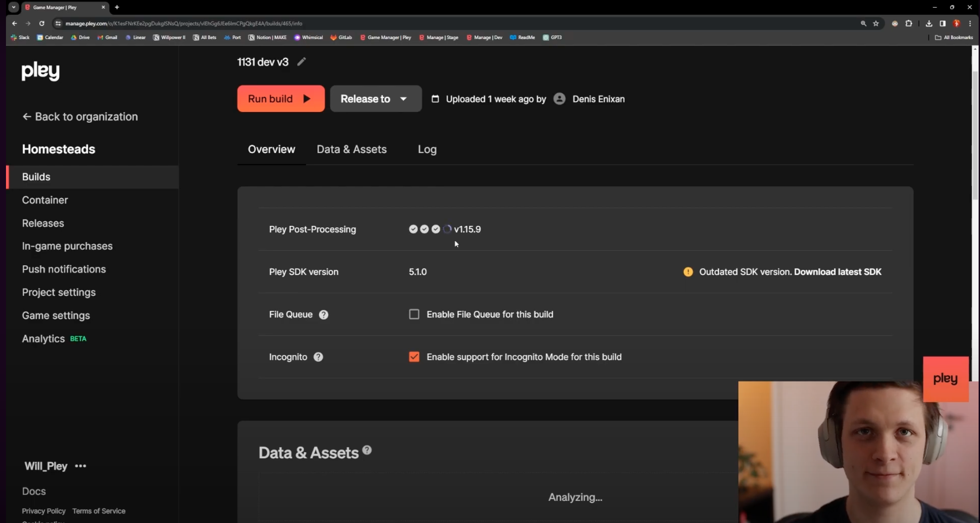Open Gmail bookmark
Viewport: 980px width, 523px height.
pos(107,37)
